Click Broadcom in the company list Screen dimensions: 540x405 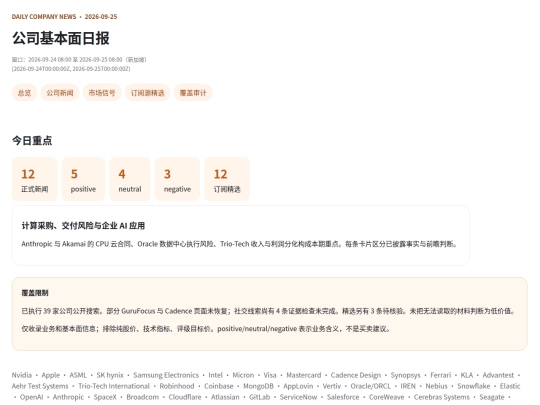point(143,397)
